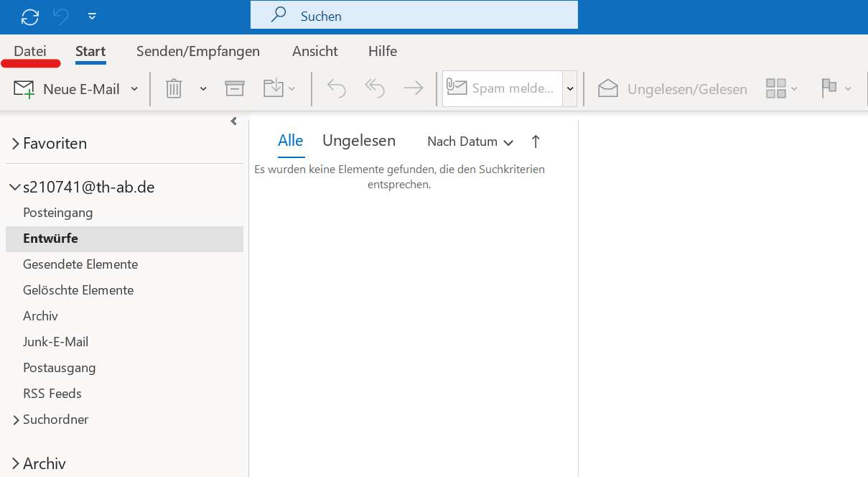This screenshot has height=477, width=868.
Task: Collapse the folder pane with arrow
Action: coord(233,121)
